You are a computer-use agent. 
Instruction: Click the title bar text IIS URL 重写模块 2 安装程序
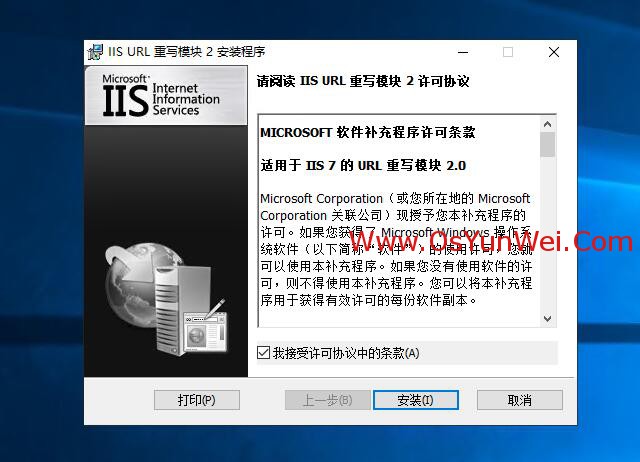pos(187,52)
